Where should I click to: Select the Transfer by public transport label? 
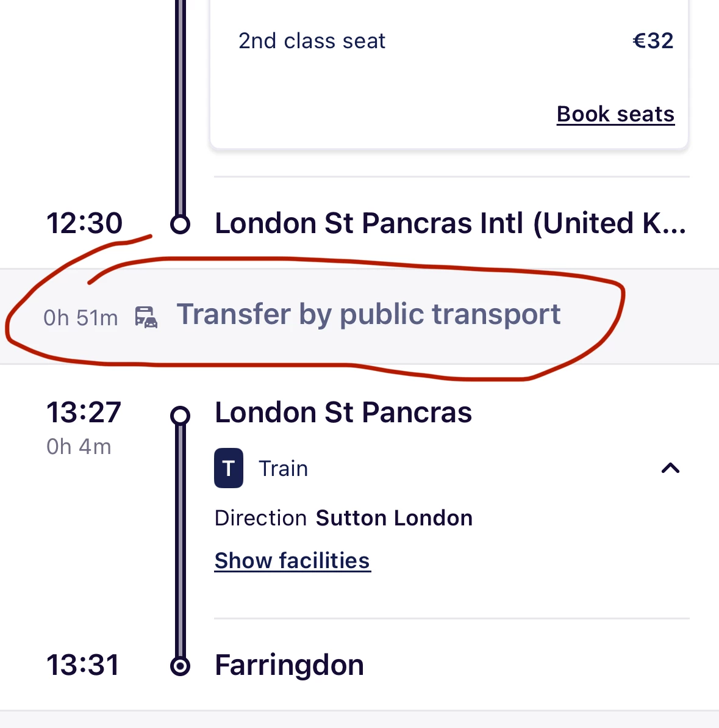[x=368, y=314]
